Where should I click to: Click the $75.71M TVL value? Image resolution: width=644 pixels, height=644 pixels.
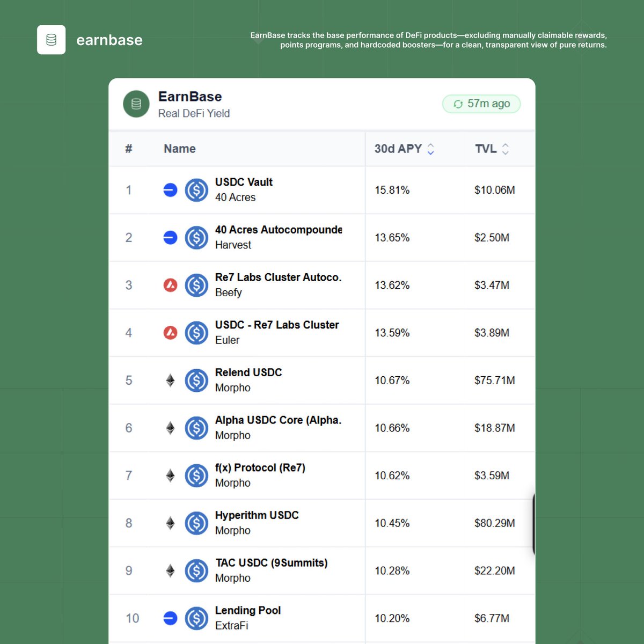pyautogui.click(x=495, y=380)
